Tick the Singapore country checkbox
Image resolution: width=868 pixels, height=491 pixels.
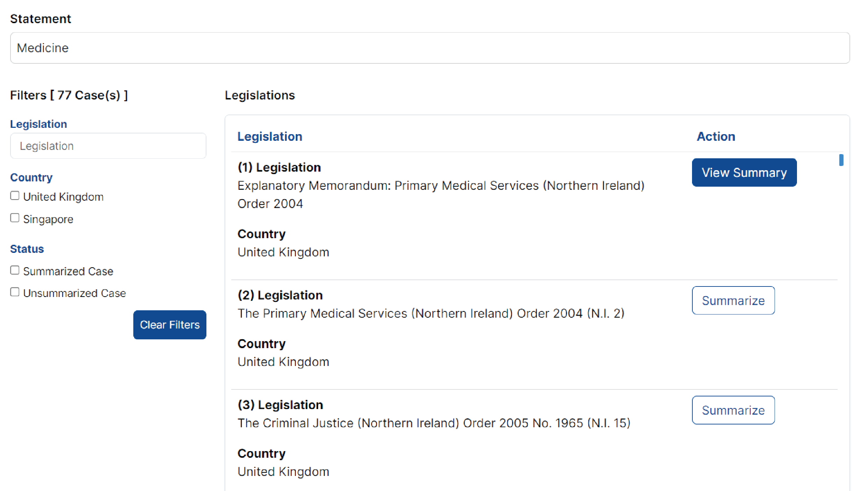point(15,218)
